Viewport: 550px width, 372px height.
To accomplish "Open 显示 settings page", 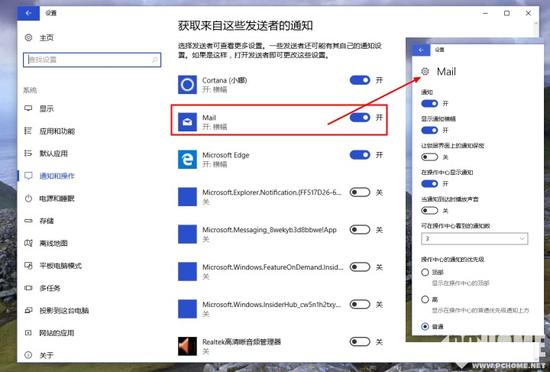I will [46, 109].
